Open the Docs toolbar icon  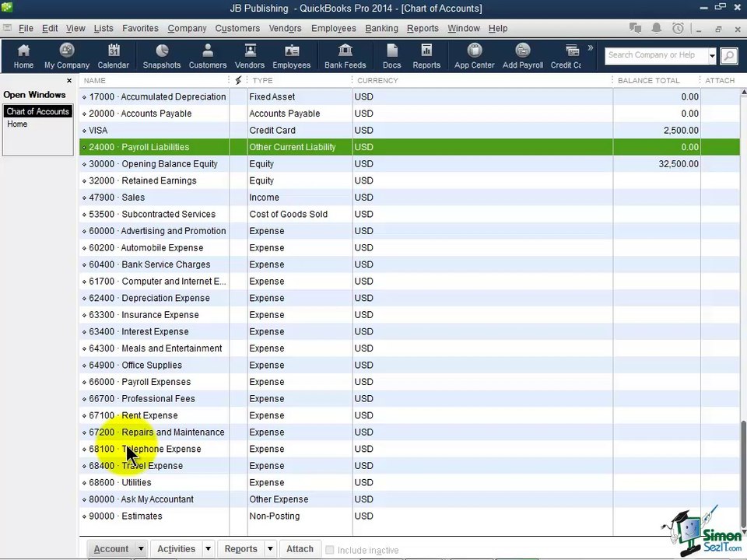pyautogui.click(x=391, y=56)
